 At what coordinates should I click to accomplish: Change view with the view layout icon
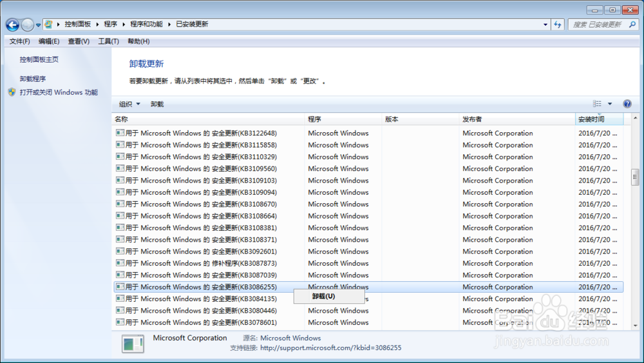pyautogui.click(x=597, y=104)
